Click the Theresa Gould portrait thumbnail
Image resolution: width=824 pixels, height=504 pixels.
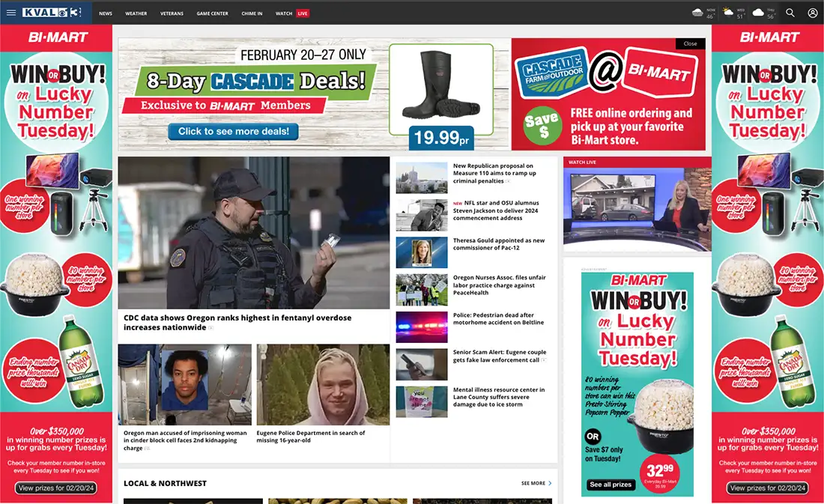coord(422,252)
